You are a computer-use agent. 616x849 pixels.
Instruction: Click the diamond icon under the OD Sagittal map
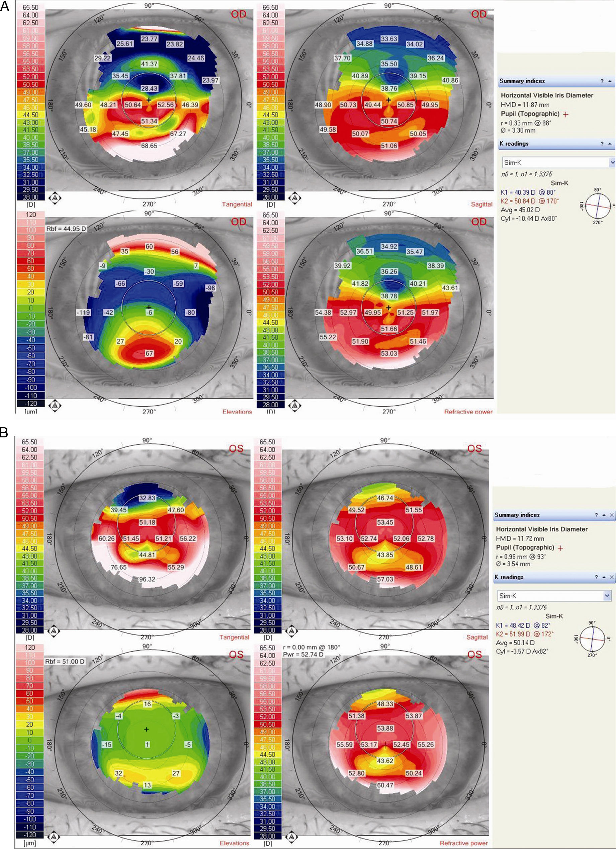(295, 198)
